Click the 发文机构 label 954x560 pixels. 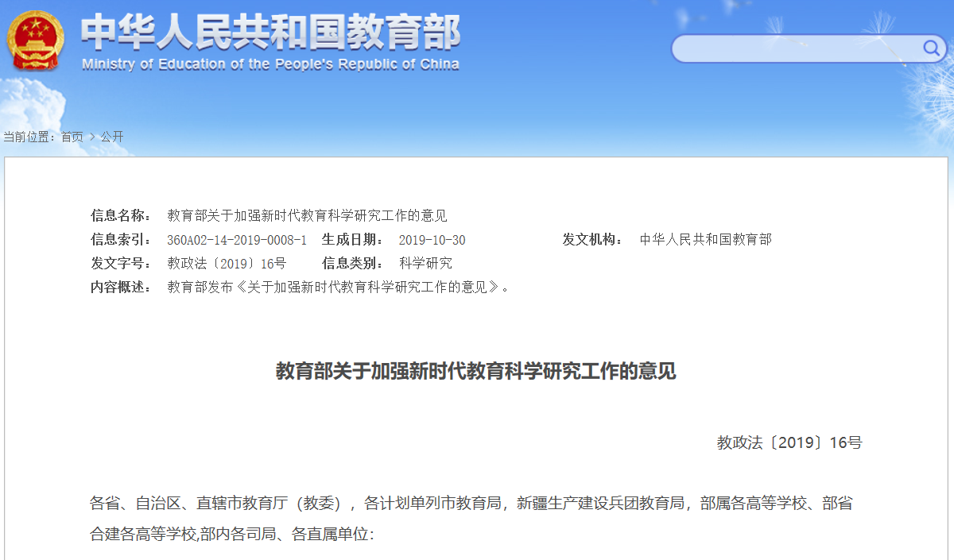pyautogui.click(x=592, y=239)
